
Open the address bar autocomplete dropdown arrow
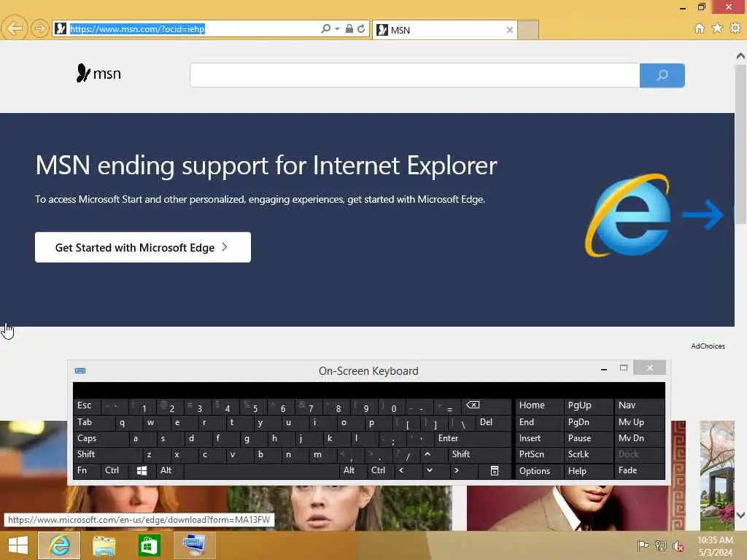(x=337, y=29)
